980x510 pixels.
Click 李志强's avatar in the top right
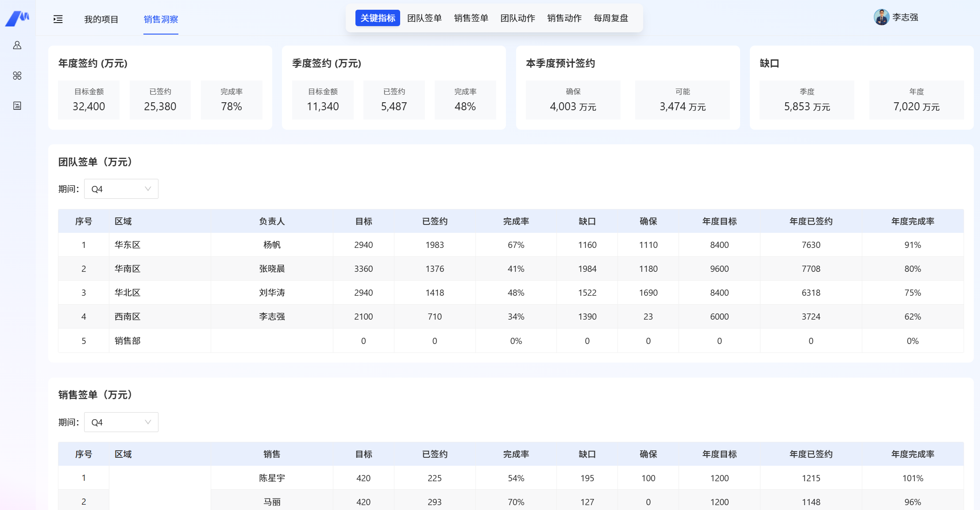coord(881,18)
